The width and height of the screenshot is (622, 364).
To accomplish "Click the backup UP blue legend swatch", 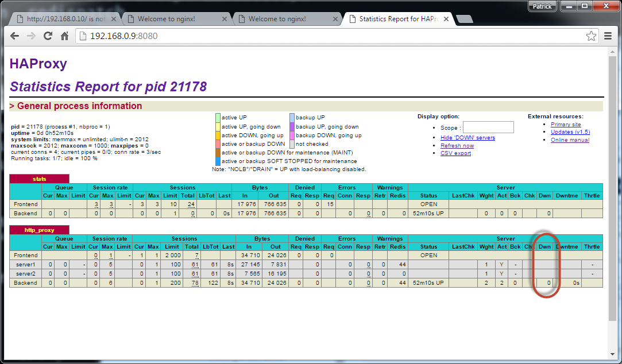I will coord(292,117).
